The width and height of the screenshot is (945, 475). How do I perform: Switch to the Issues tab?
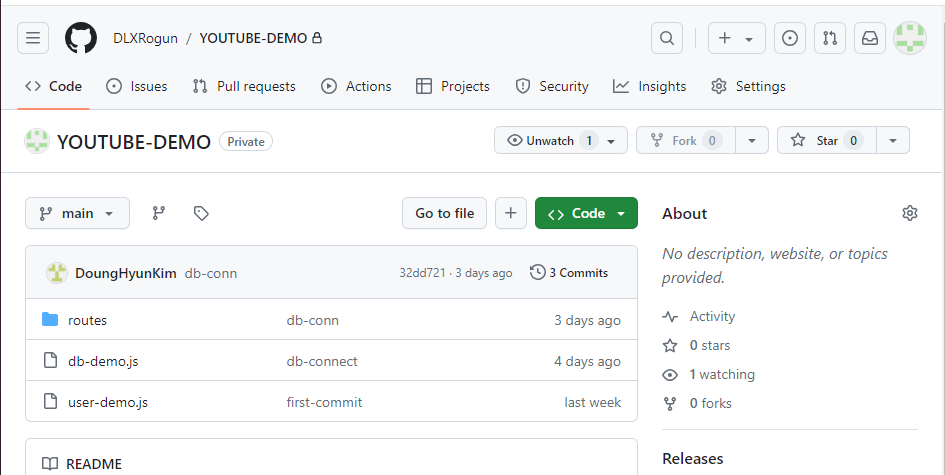pos(137,86)
